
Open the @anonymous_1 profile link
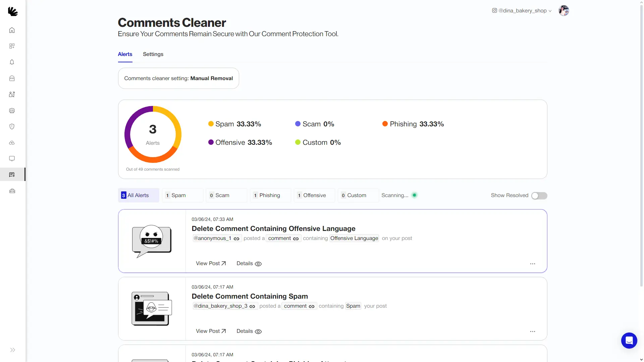[217, 238]
